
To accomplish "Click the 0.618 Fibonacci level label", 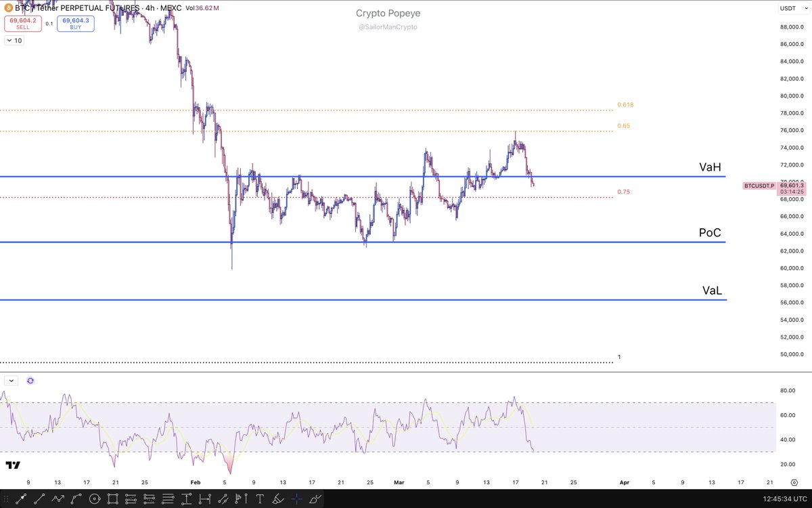I will click(x=625, y=105).
